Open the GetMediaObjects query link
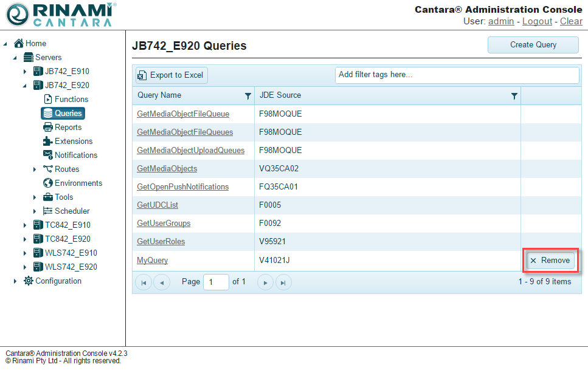The height and width of the screenshot is (376, 588). click(167, 168)
